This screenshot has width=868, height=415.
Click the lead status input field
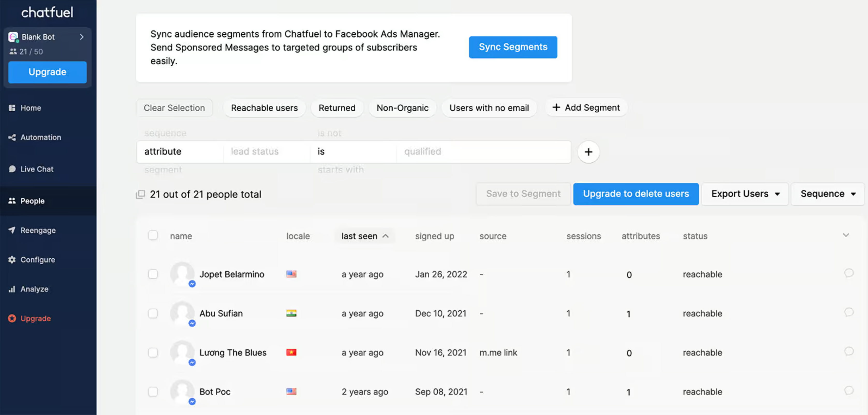tap(266, 152)
